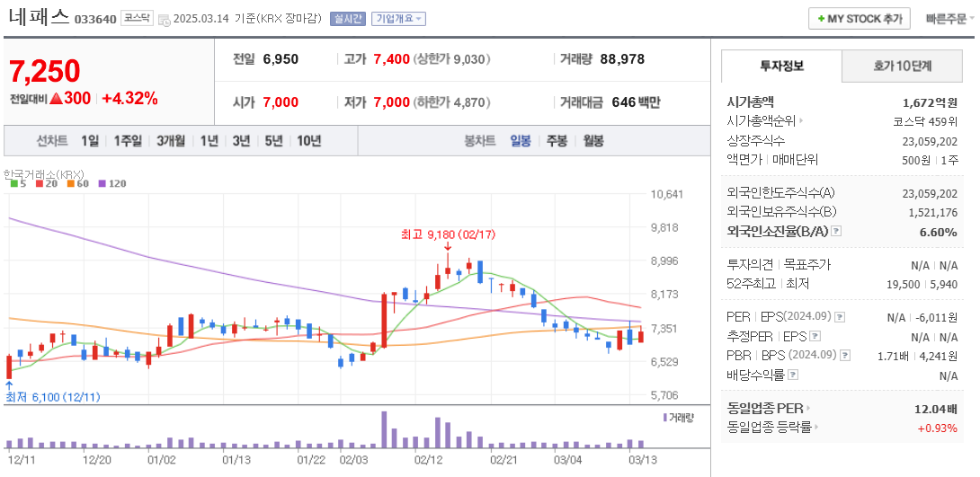Click the purple 거래량 legend swatch
Viewport: 980px width, 477px height.
click(665, 417)
